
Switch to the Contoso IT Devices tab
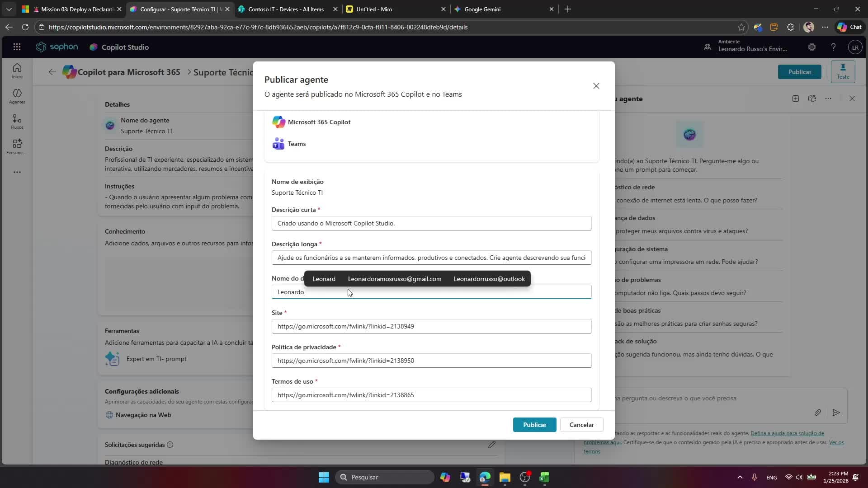pos(286,9)
